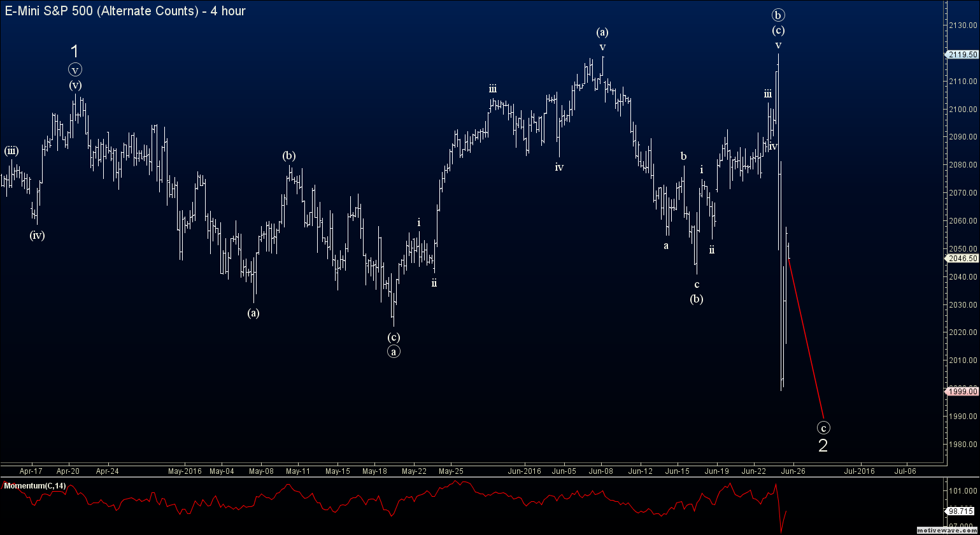Click the 2010.00 price axis label
The width and height of the screenshot is (980, 535).
coord(962,360)
